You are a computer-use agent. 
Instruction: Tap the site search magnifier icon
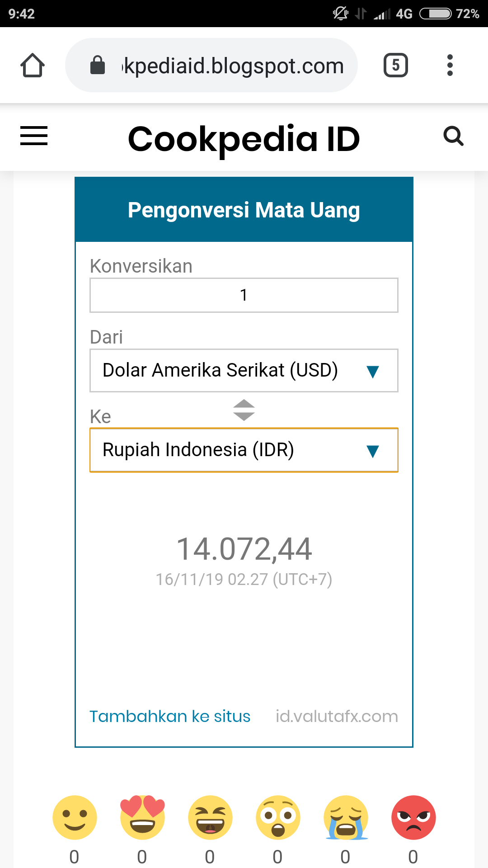tap(453, 136)
